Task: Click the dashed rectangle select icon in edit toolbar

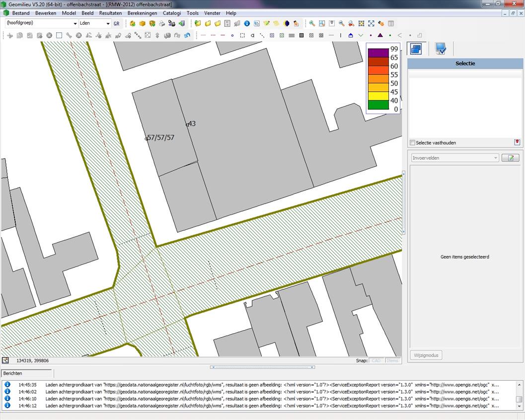Action: point(59,35)
